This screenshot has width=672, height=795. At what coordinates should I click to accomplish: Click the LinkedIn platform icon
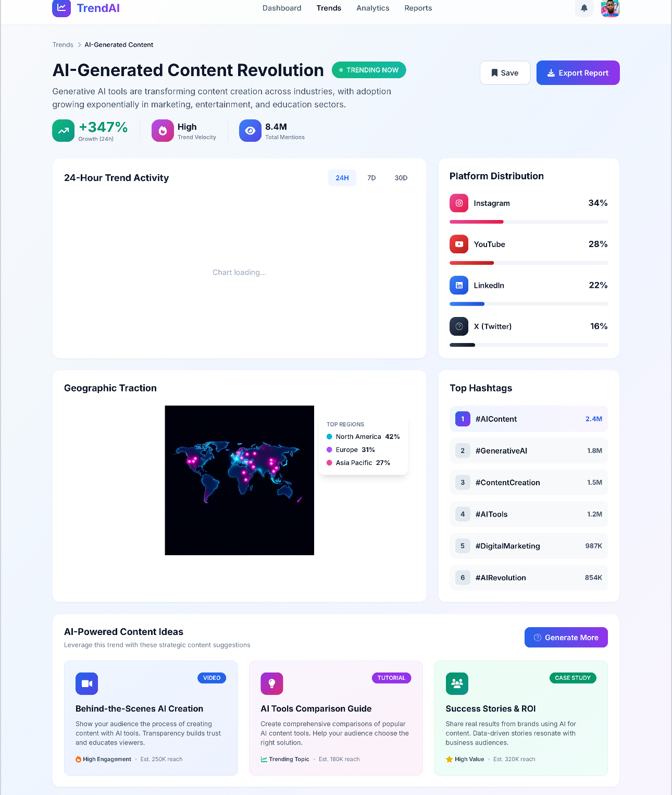pos(459,285)
